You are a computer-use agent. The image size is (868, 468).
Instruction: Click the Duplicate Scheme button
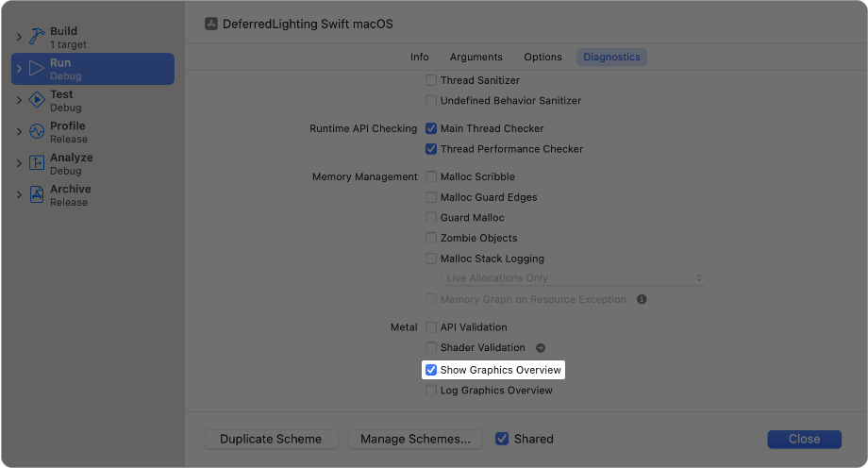click(271, 439)
